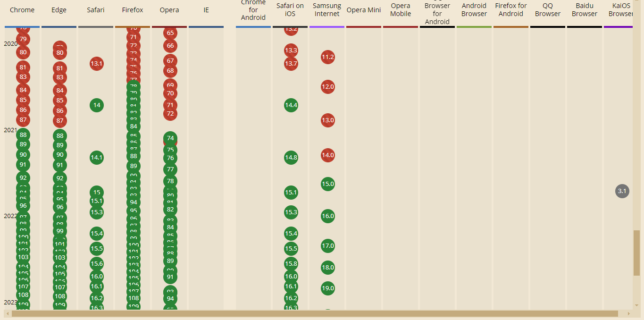This screenshot has height=320, width=644.
Task: Select Chrome version 87 circle
Action: point(23,120)
